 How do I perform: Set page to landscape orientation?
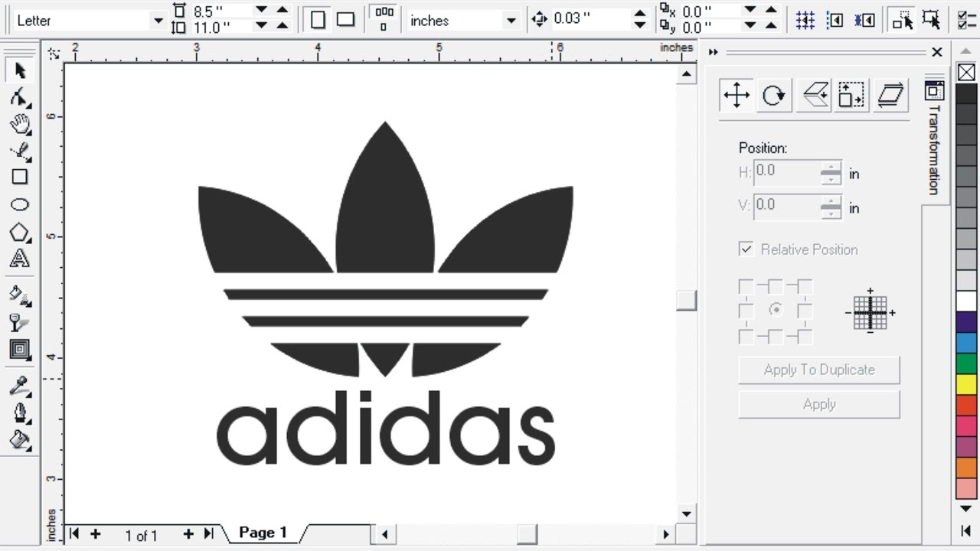pos(346,20)
